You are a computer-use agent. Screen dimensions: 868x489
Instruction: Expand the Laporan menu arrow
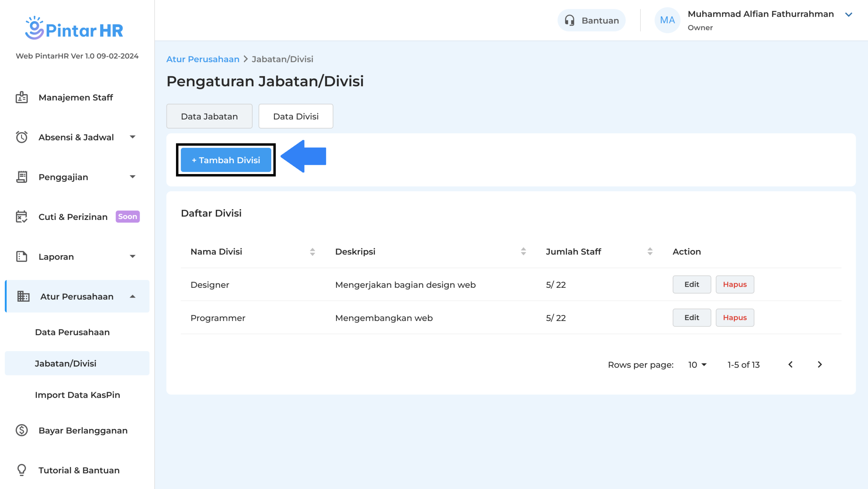pos(133,257)
